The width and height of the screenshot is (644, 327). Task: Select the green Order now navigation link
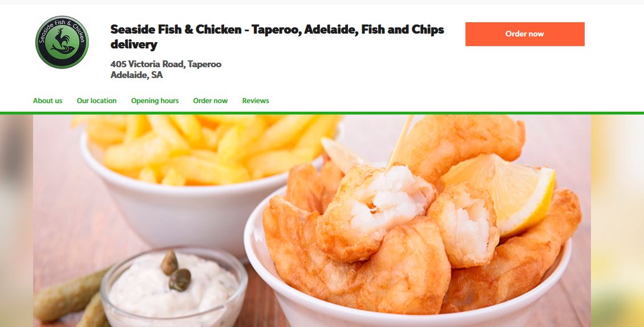210,100
